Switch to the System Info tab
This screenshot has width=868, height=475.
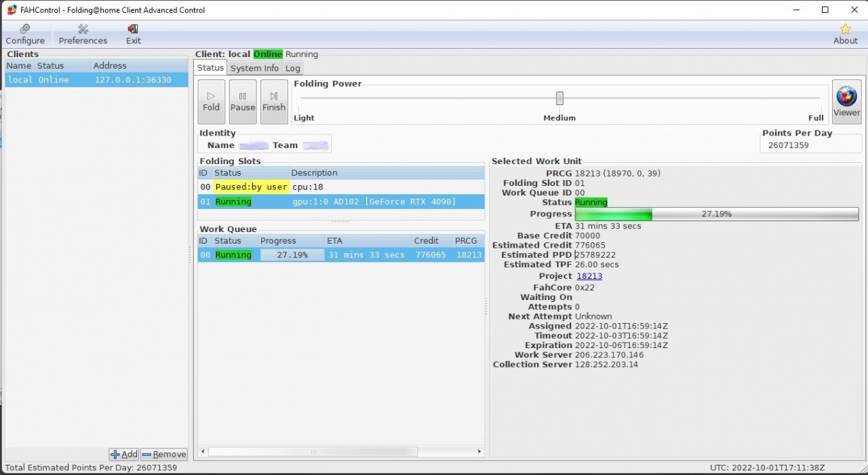254,68
